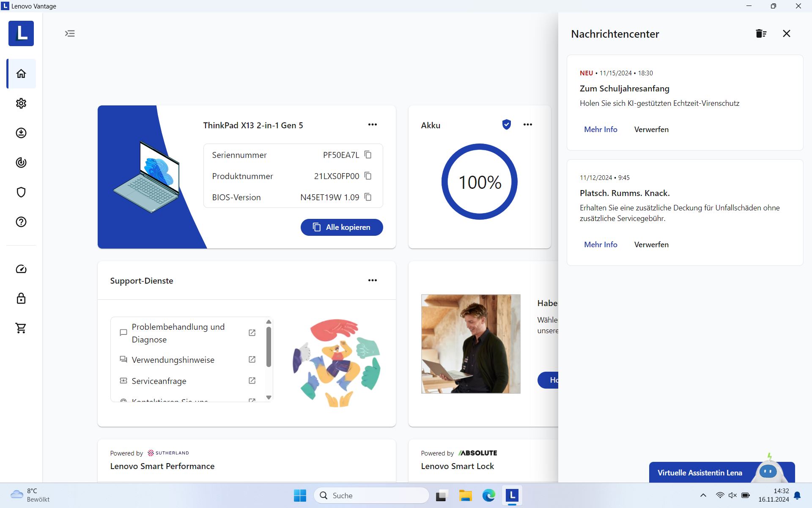Open the shopping cart sidebar icon
The height and width of the screenshot is (508, 812).
pyautogui.click(x=21, y=328)
